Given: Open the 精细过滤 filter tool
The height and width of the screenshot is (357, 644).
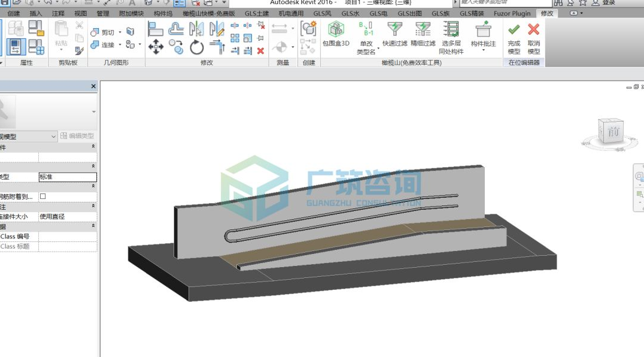Looking at the screenshot, I should 423,34.
